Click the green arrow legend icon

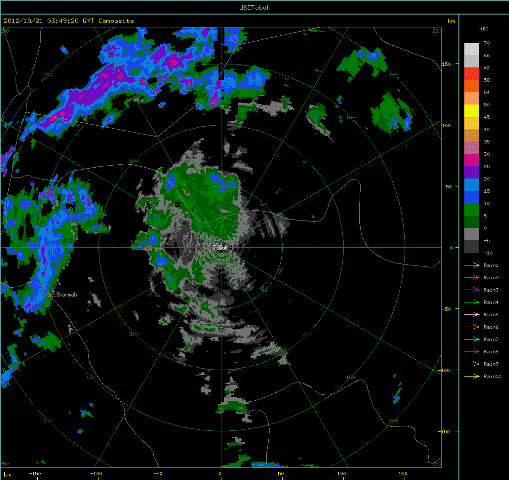click(x=471, y=302)
